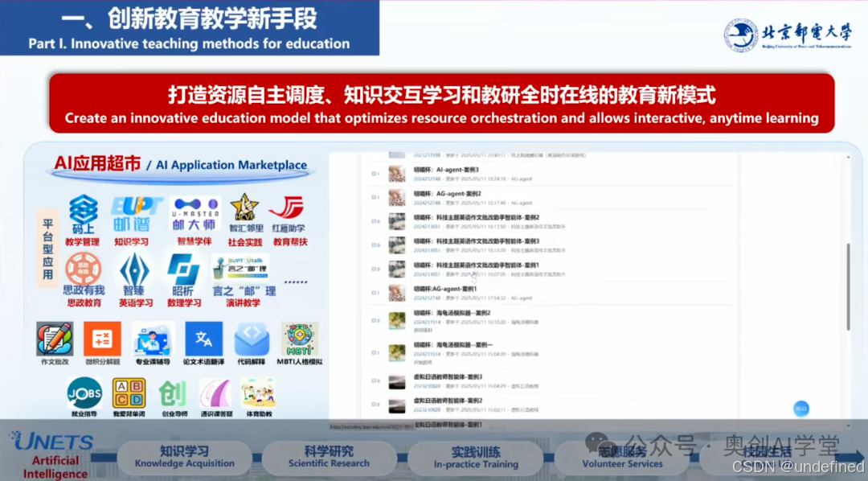The image size is (868, 481).
Task: Click the UNETS Artificial Intelligence logo
Action: (52, 454)
